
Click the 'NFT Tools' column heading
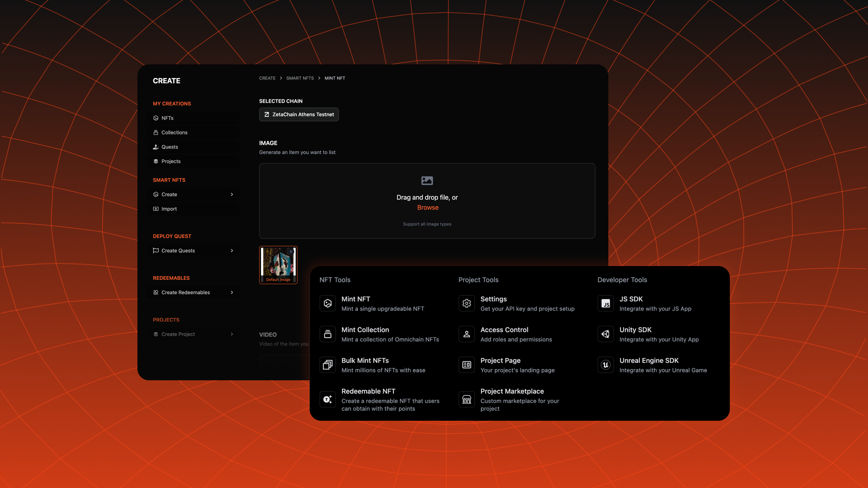pos(335,280)
